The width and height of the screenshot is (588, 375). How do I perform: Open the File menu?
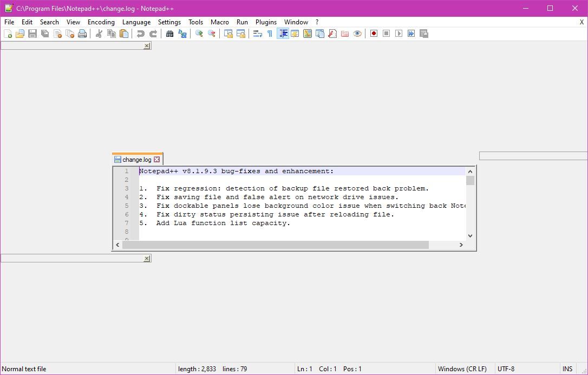(x=9, y=22)
